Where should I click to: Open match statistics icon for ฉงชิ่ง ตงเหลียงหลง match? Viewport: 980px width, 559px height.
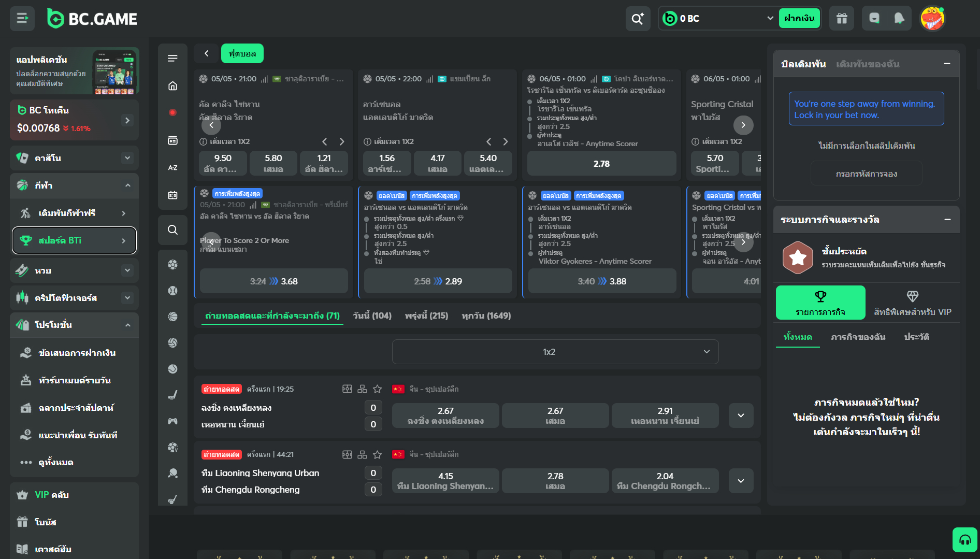click(347, 389)
